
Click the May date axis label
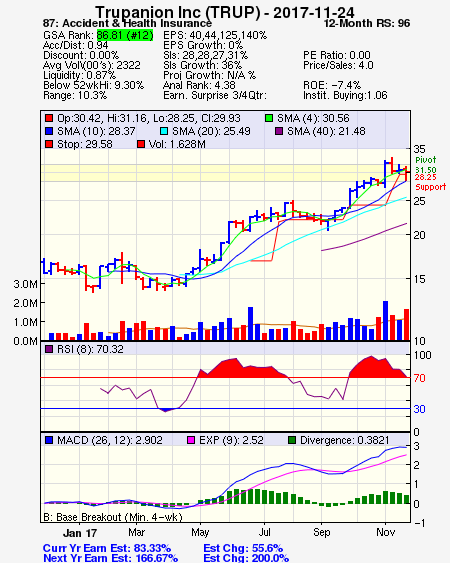coord(200,532)
